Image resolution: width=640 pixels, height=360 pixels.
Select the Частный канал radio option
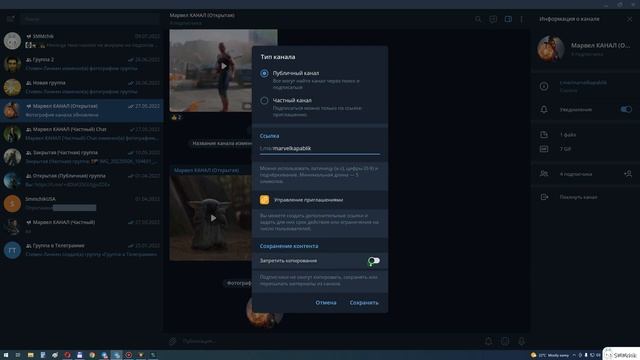[x=264, y=100]
